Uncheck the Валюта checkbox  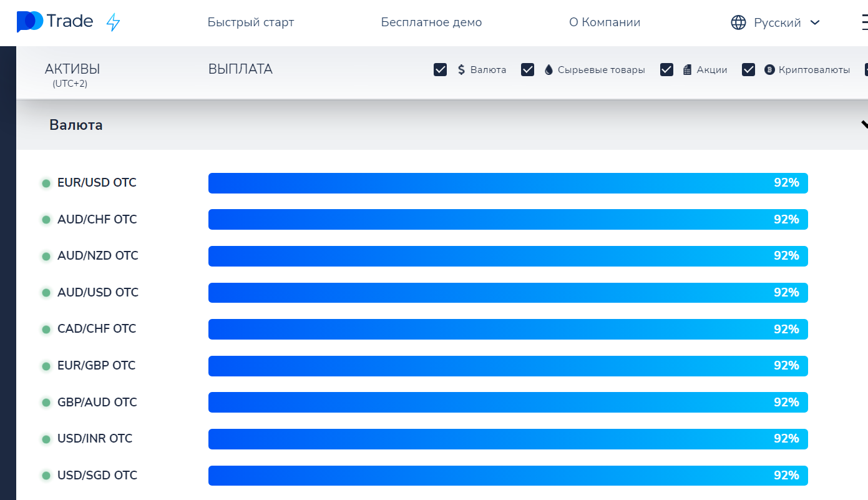pos(440,70)
